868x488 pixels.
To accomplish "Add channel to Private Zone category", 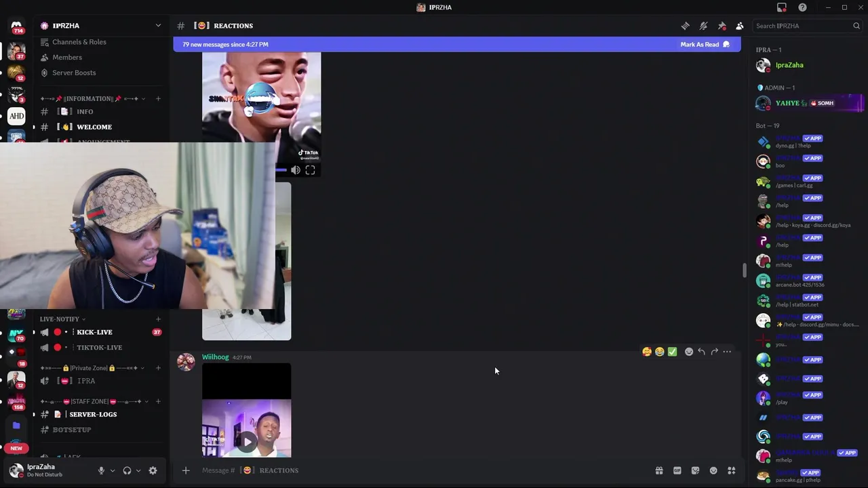I will point(158,368).
